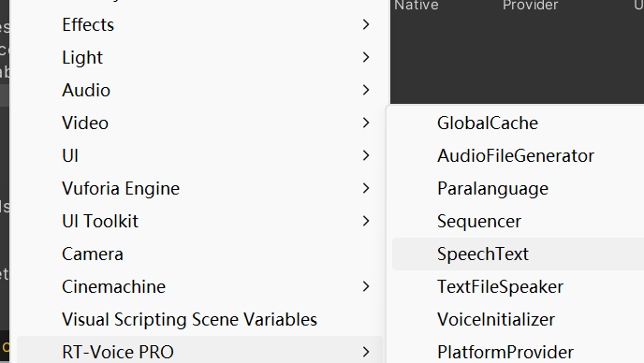
Task: Select the TextFileSpeaker entry
Action: coord(518,286)
